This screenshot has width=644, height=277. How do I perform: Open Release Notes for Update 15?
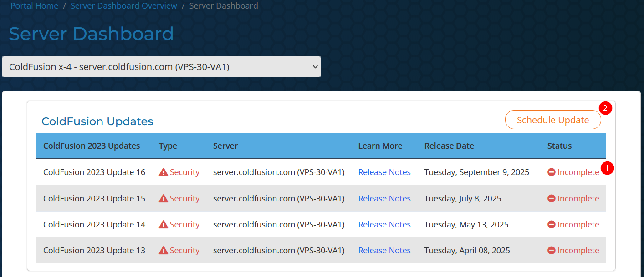pos(384,199)
